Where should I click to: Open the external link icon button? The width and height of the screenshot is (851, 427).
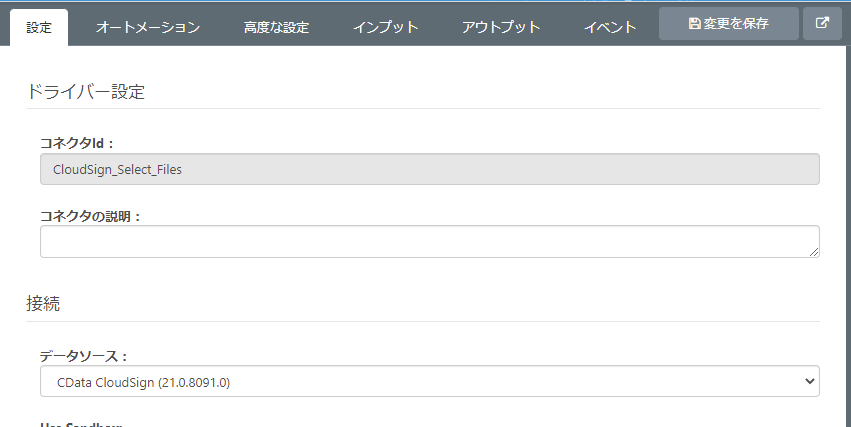(x=822, y=24)
